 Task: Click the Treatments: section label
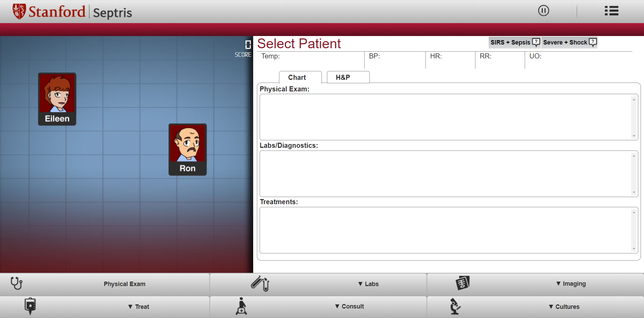(279, 202)
